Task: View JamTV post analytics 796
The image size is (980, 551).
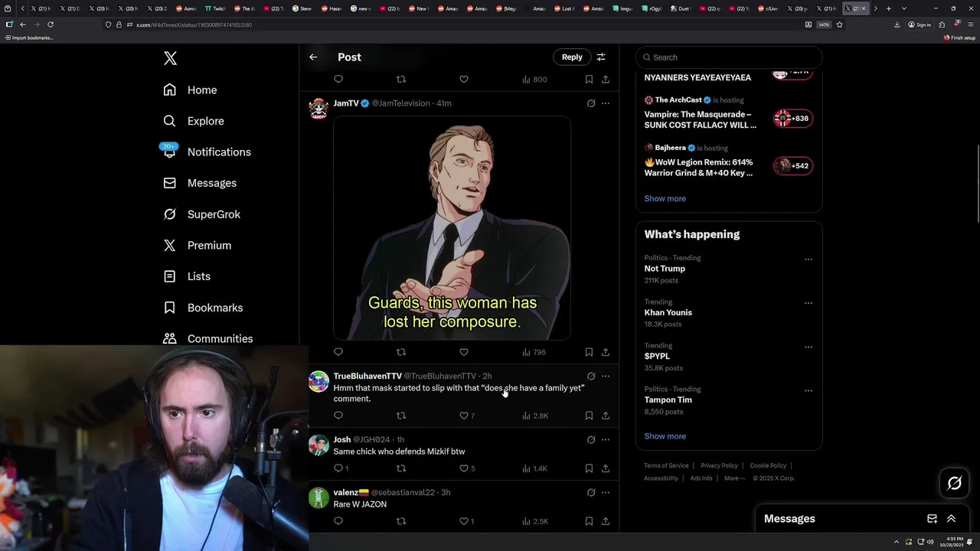Action: click(x=534, y=352)
